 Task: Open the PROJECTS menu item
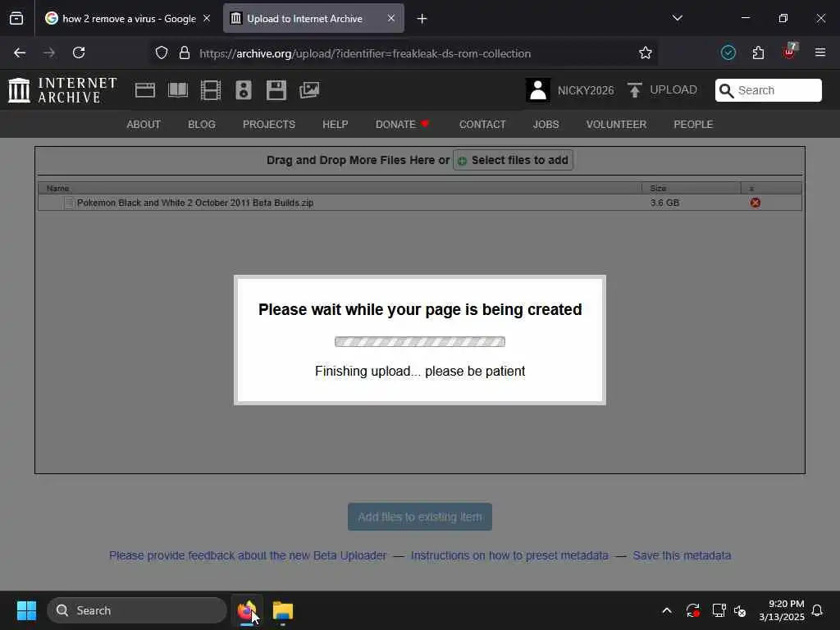[x=269, y=125]
